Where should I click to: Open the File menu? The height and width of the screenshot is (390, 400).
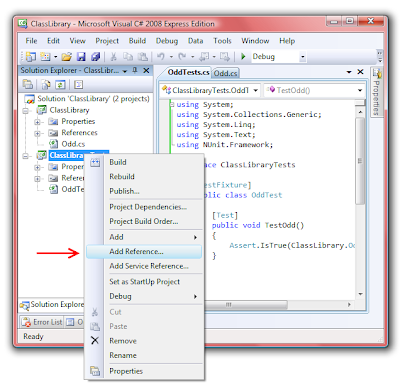(x=31, y=41)
